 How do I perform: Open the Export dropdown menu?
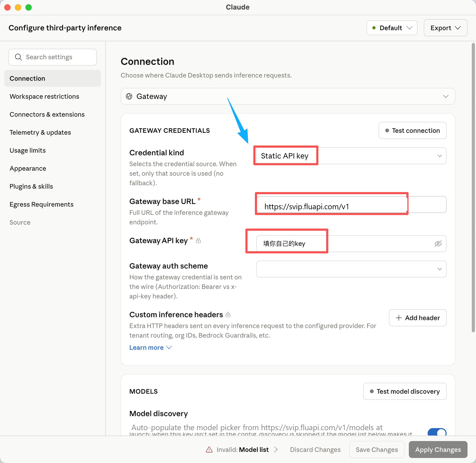[446, 28]
